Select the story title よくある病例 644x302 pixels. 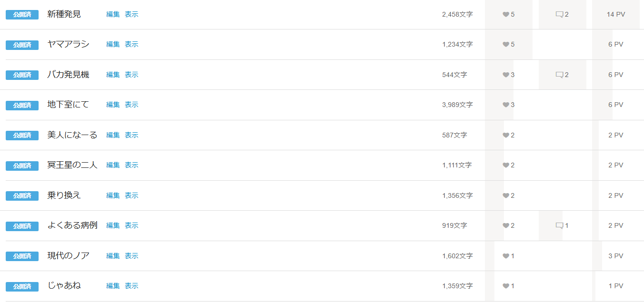[x=72, y=225]
